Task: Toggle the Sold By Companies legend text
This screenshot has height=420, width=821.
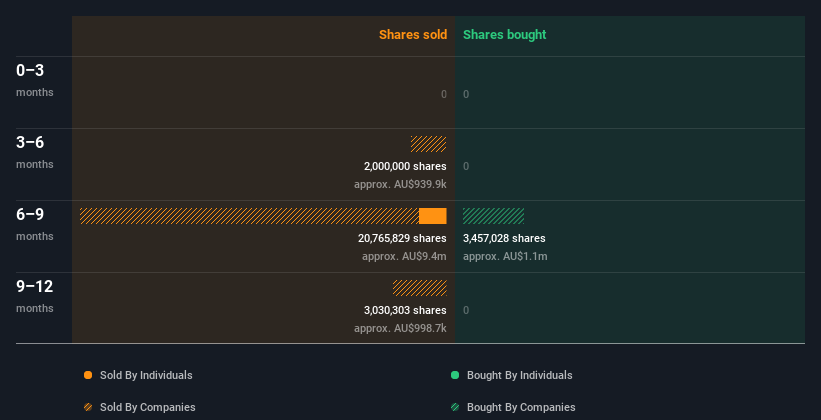Action: tap(148, 407)
